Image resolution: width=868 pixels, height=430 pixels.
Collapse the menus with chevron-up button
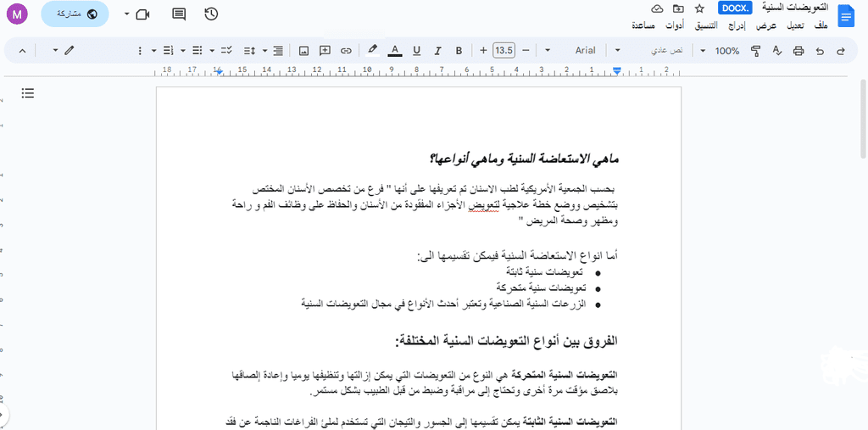click(22, 51)
